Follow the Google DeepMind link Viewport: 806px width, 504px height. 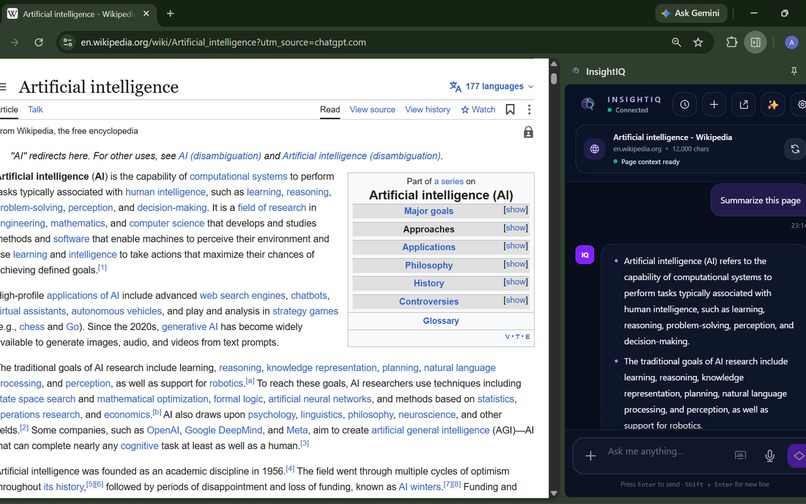(x=223, y=430)
